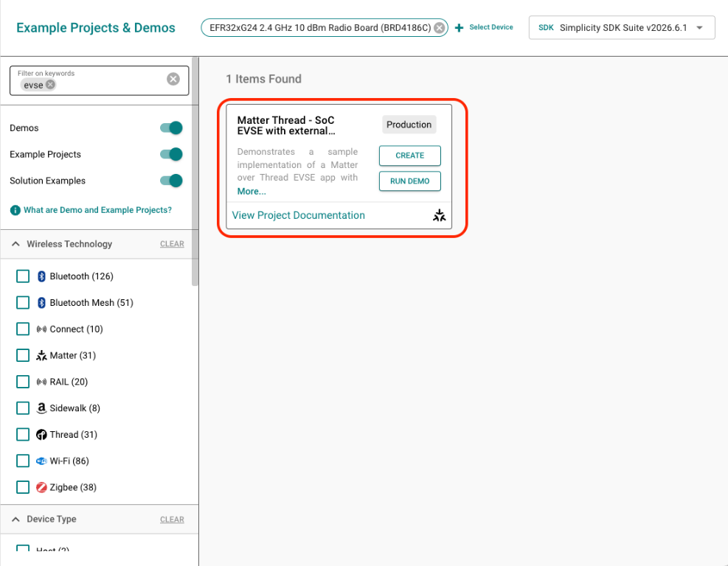
Task: Expand the More... description link
Action: pyautogui.click(x=252, y=191)
